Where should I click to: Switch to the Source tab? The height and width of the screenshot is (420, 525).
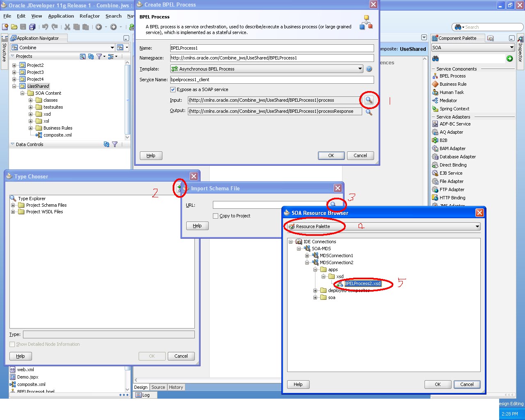pos(158,387)
